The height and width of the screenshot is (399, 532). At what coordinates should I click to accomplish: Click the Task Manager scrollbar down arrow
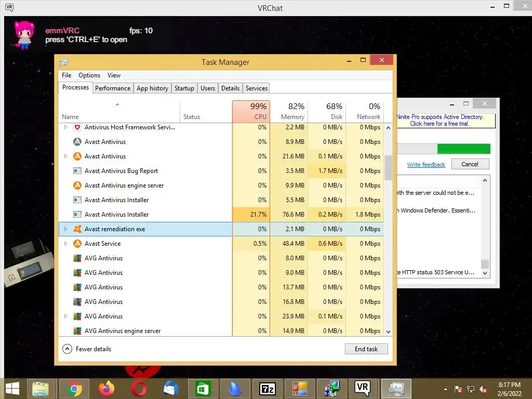tap(389, 332)
